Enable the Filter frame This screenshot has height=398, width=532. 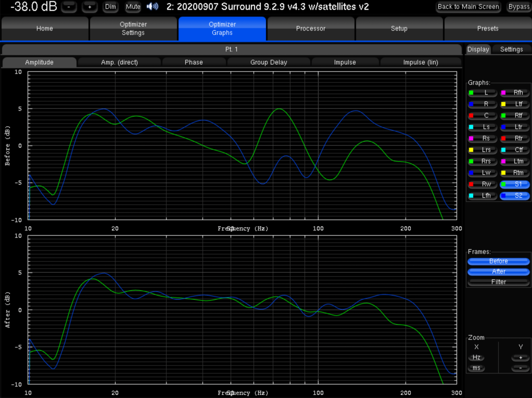pos(498,282)
